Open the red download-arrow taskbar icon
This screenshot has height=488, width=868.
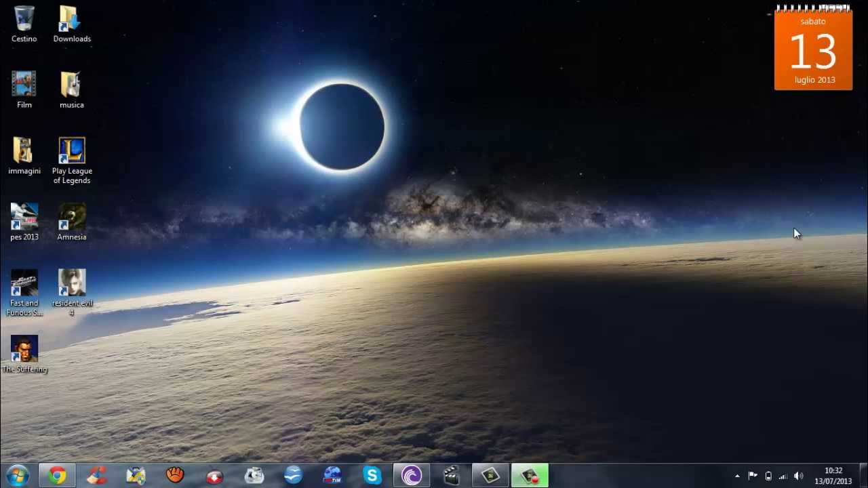[215, 476]
